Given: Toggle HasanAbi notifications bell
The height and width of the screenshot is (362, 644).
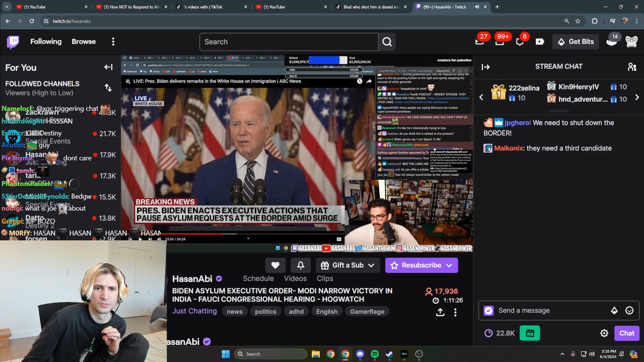Looking at the screenshot, I should (x=301, y=265).
